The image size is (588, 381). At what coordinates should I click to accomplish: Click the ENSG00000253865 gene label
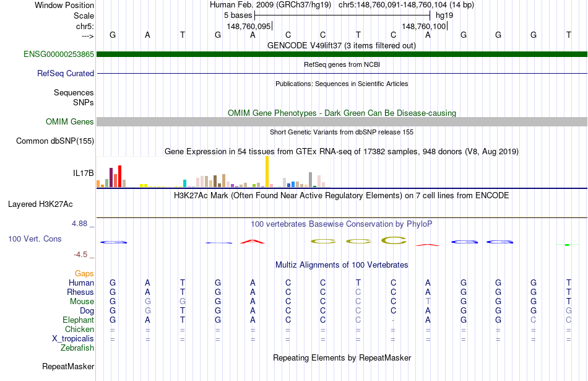tap(59, 54)
